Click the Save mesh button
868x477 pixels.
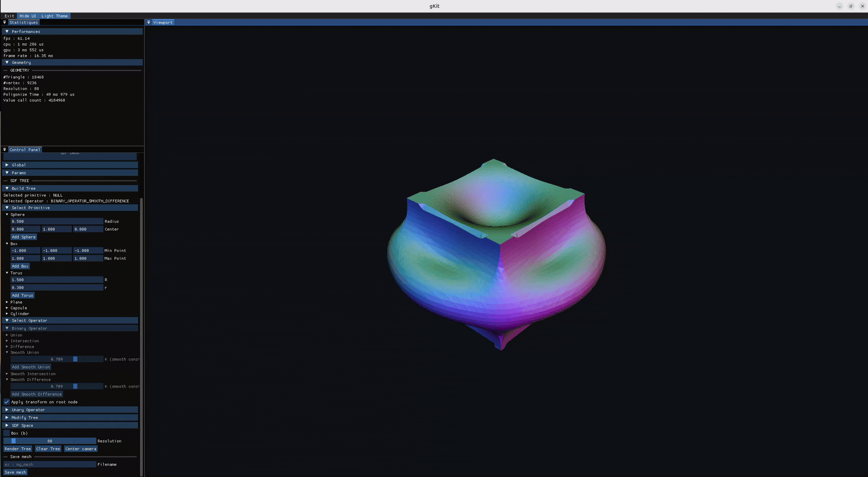[15, 473]
